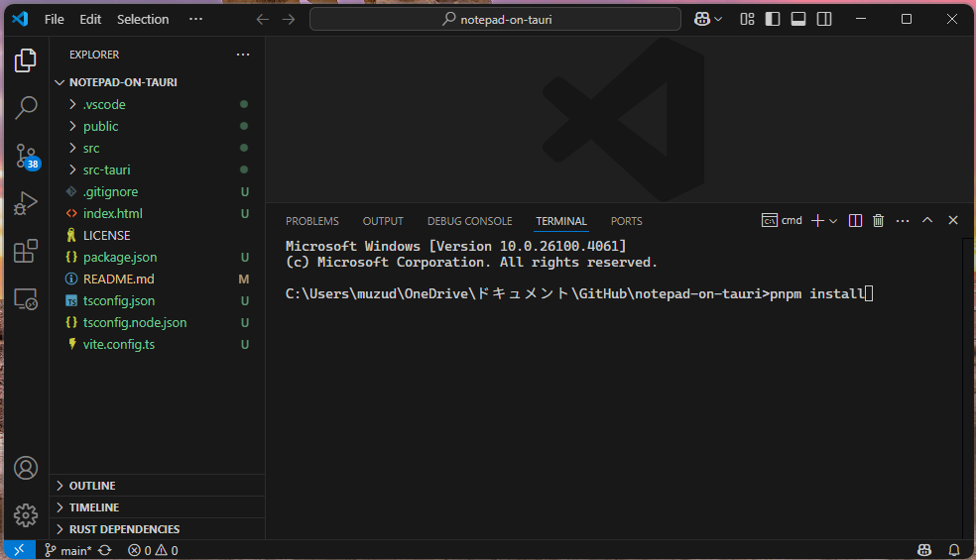Open the notifications bell in status bar
This screenshot has height=560, width=976.
[953, 550]
